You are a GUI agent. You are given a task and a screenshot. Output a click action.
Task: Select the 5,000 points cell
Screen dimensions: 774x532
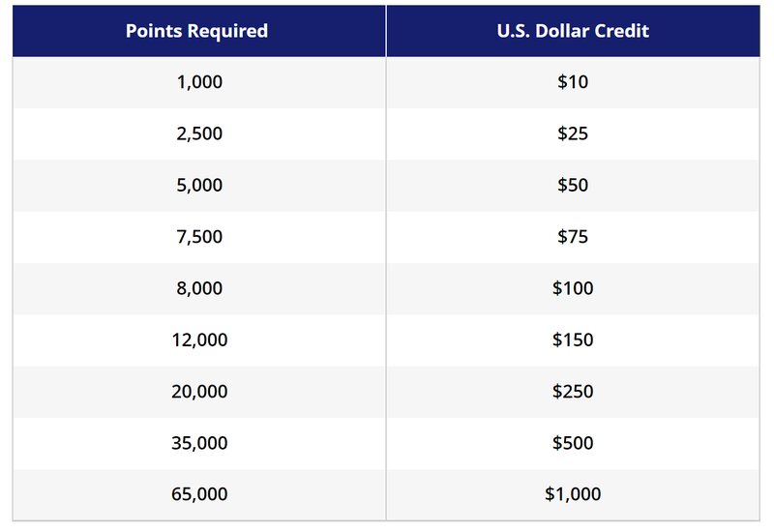pyautogui.click(x=199, y=185)
